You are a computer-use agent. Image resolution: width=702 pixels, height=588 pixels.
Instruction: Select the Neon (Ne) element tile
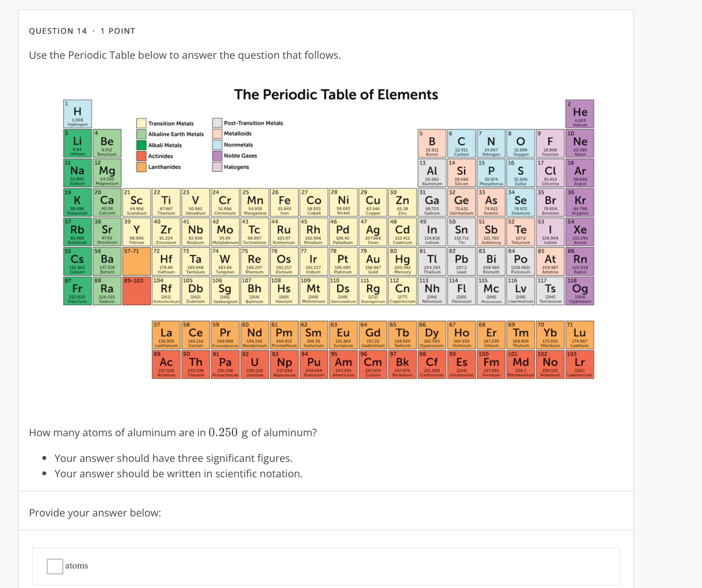point(580,144)
